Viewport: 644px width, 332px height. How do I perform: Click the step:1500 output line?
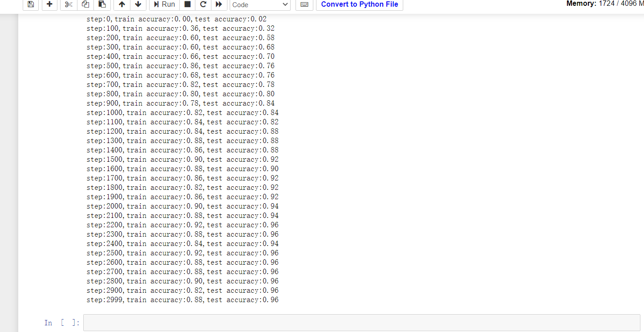coord(182,160)
